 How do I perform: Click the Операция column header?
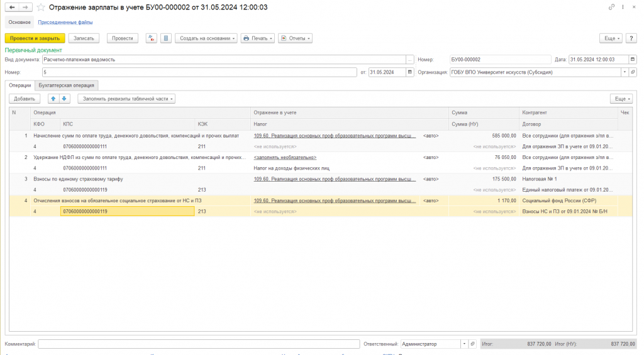pyautogui.click(x=140, y=112)
